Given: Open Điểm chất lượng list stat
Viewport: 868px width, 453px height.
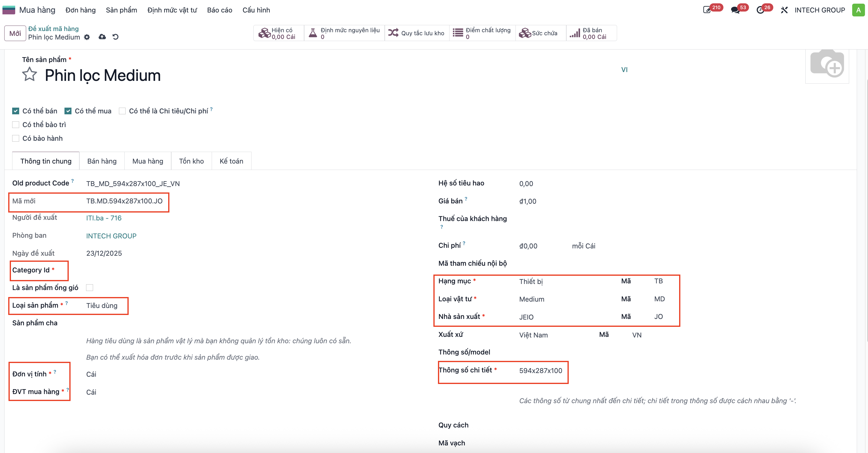Looking at the screenshot, I should [482, 33].
